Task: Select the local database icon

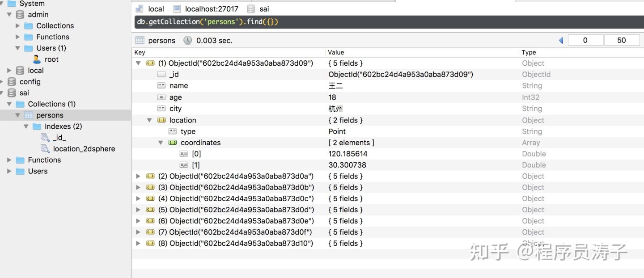Action: click(x=20, y=71)
